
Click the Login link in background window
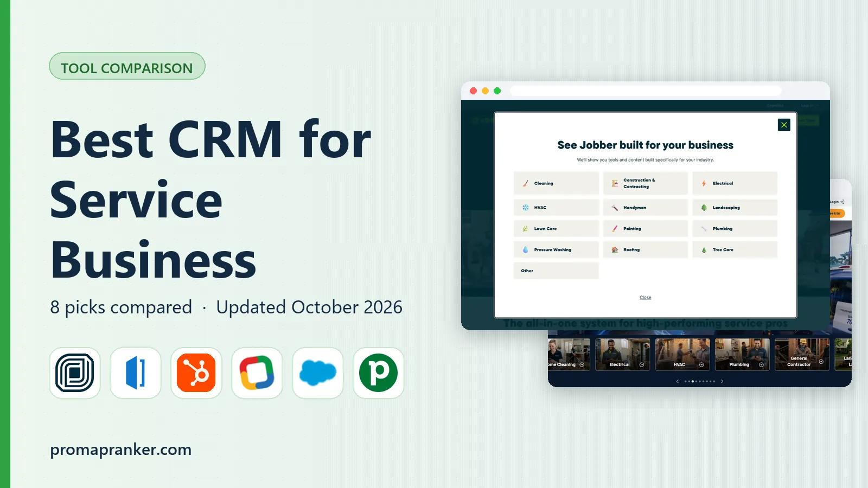tap(837, 202)
